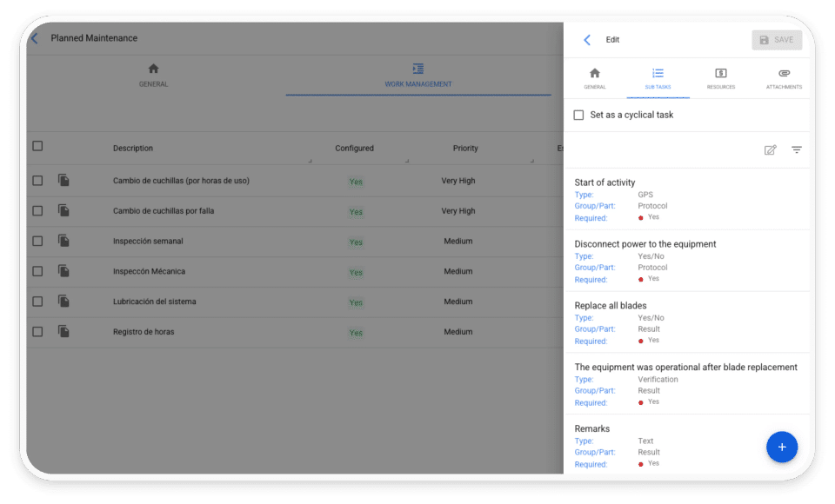Image resolution: width=835 pixels, height=504 pixels.
Task: Click the Planned Maintenance title
Action: [x=94, y=38]
